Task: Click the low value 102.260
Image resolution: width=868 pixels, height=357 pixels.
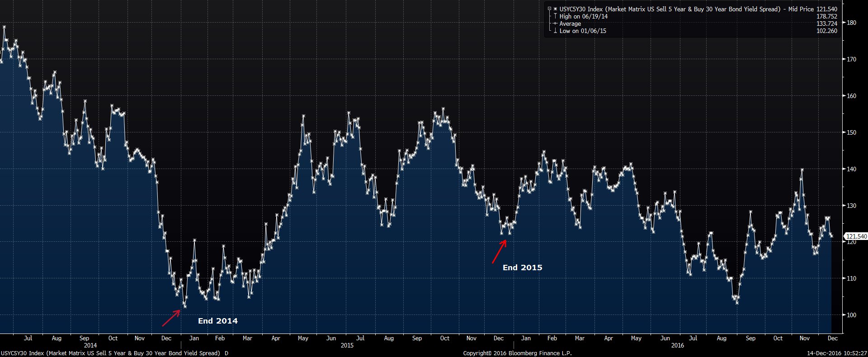Action: [x=827, y=31]
